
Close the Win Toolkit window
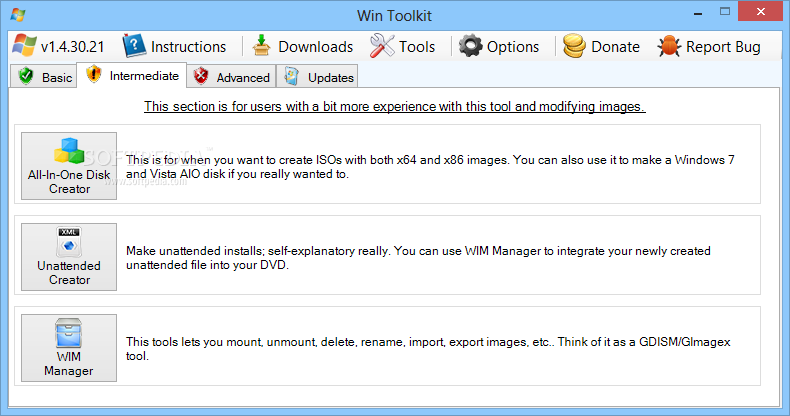(x=761, y=11)
